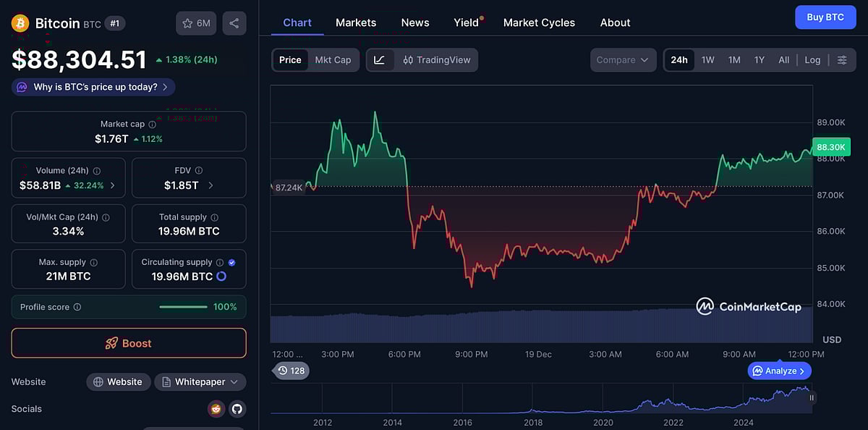Open 'Why is BTC's price up today?' link
The height and width of the screenshot is (430, 868).
click(92, 86)
